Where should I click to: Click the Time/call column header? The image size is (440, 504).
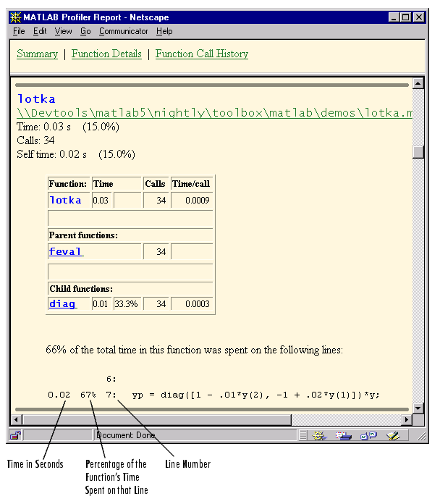(192, 184)
